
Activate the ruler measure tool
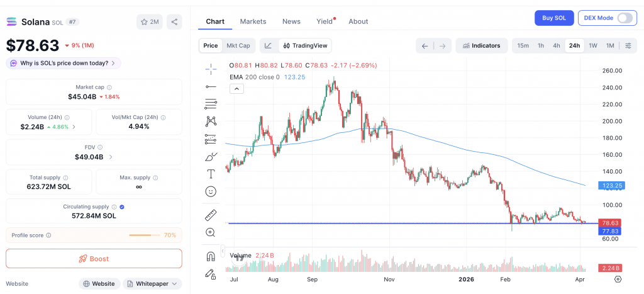[211, 215]
